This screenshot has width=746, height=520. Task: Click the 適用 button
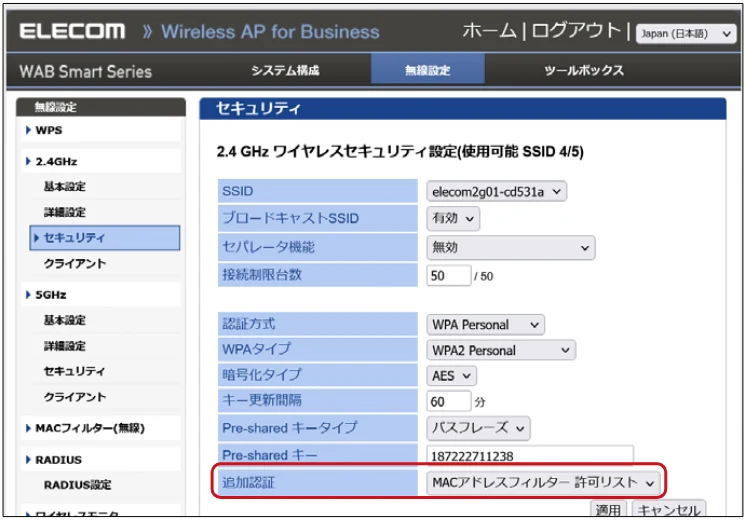(608, 509)
